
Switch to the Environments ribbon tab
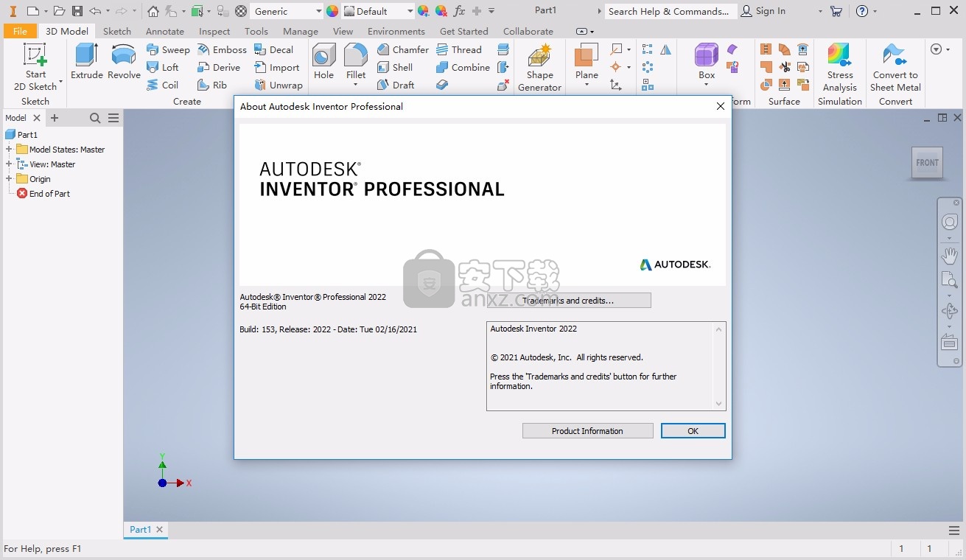click(396, 31)
